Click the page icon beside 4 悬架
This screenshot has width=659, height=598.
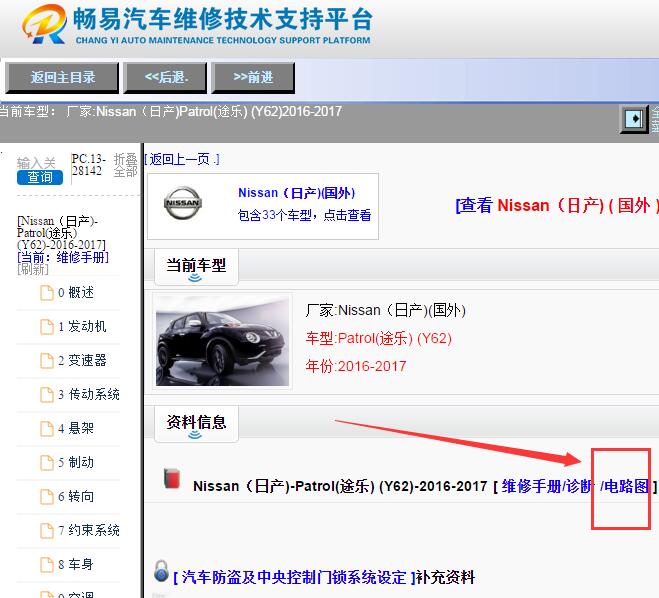coord(47,429)
